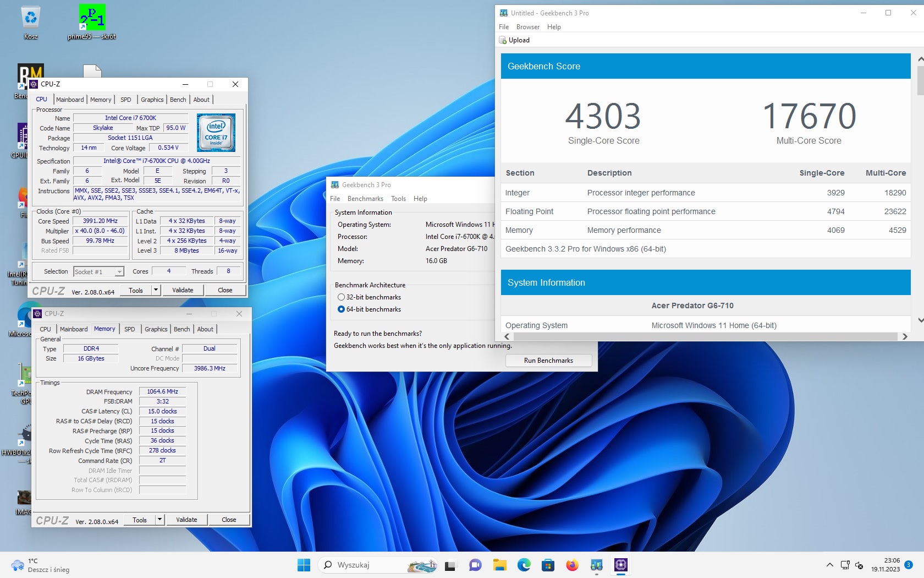Screen dimensions: 924x578
Task: Launch Firefox from the taskbar
Action: pos(572,565)
